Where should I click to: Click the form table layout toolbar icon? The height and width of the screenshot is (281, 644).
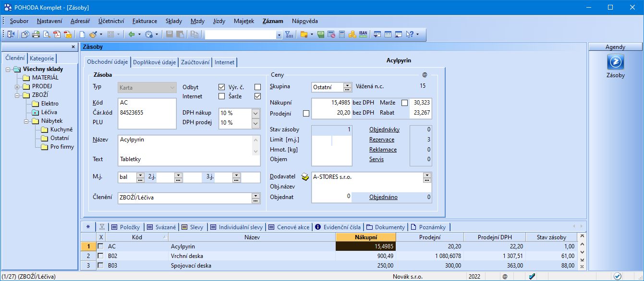pos(388,34)
